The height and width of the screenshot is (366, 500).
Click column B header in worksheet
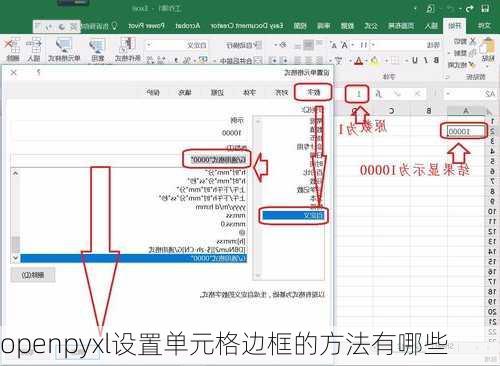point(429,111)
